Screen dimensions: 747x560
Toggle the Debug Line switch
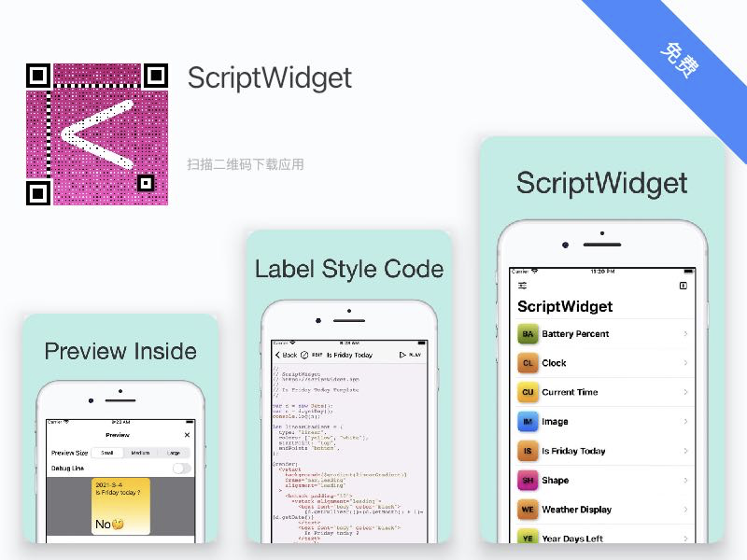pos(181,469)
